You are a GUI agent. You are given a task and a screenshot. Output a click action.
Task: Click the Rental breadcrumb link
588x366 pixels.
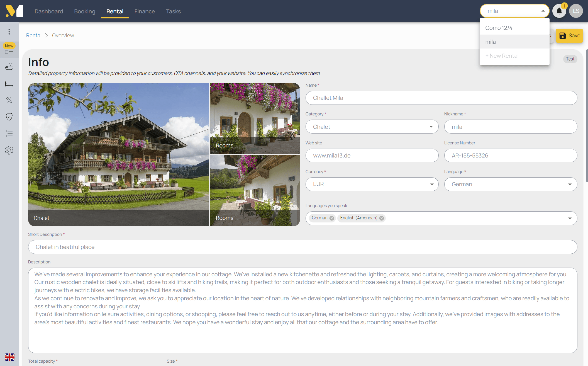pyautogui.click(x=34, y=35)
